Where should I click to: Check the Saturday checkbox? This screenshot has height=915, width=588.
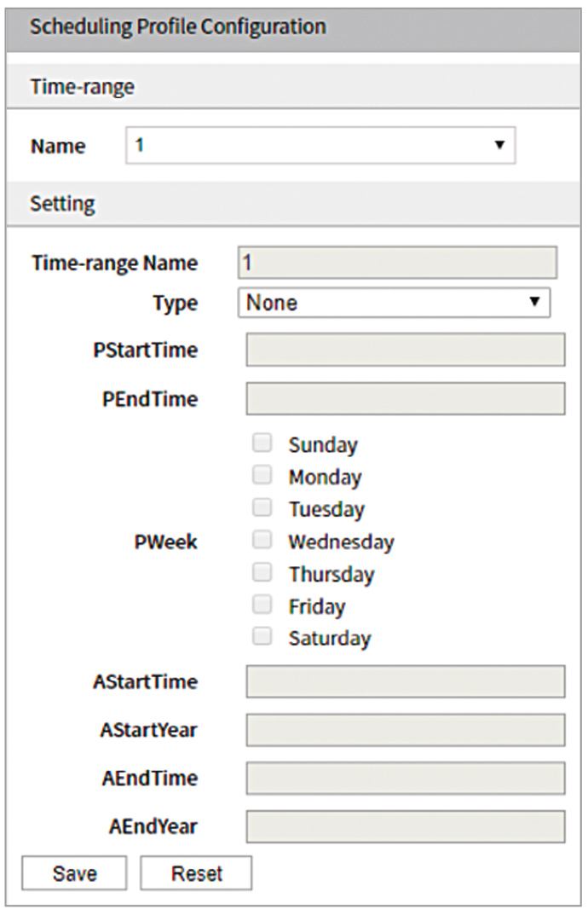[262, 637]
